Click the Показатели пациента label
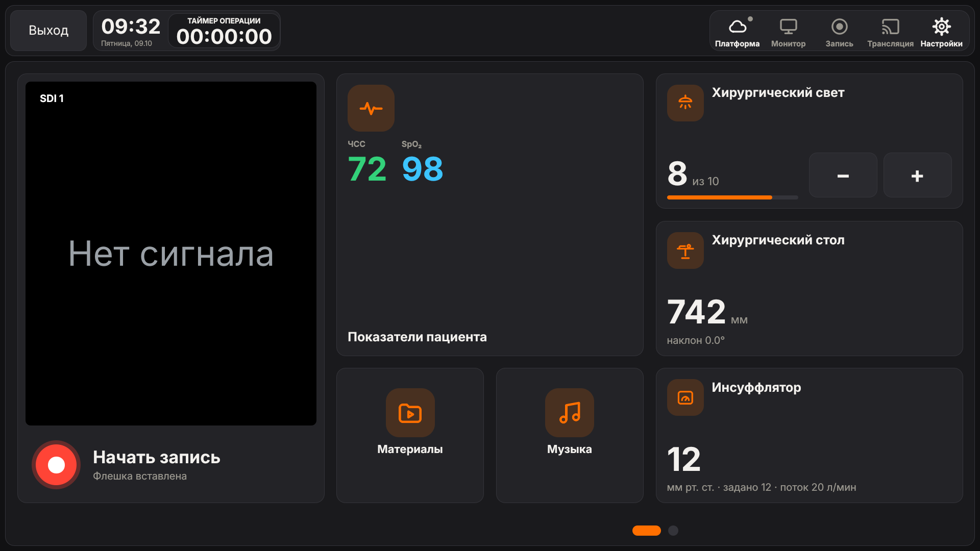This screenshot has height=551, width=980. point(417,337)
